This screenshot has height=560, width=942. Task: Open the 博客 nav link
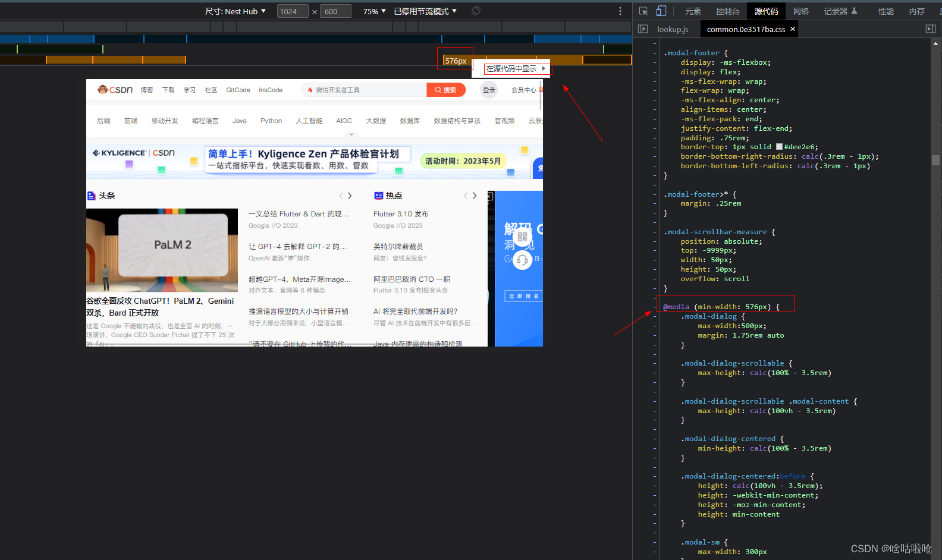[x=147, y=90]
